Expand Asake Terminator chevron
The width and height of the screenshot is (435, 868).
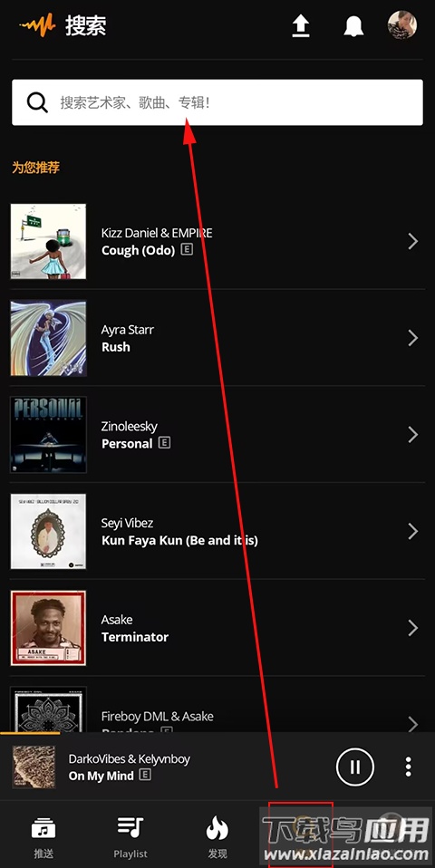coord(413,628)
